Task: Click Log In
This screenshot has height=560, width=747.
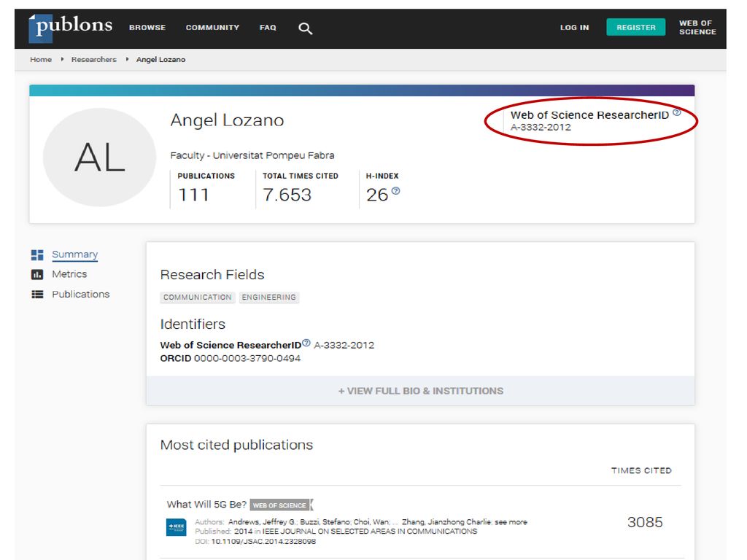Action: click(x=575, y=28)
